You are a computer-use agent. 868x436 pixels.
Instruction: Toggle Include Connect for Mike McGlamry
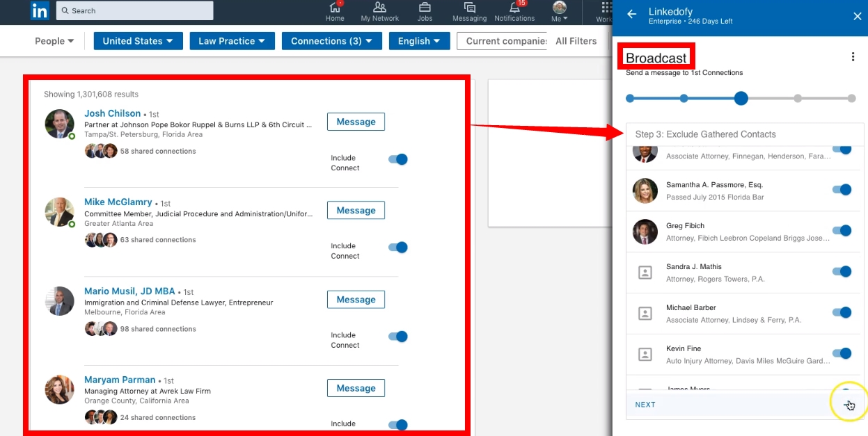(397, 248)
